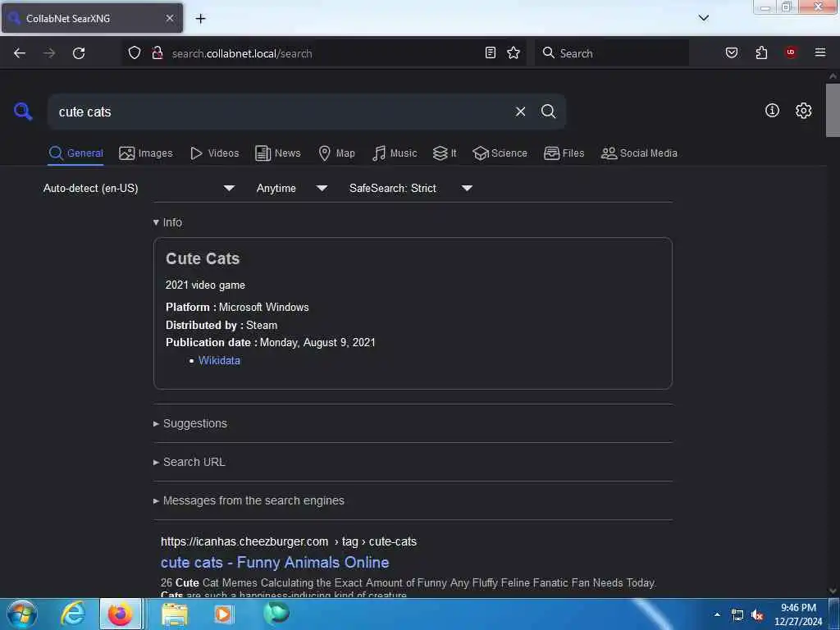Open Windows Explorer folder taskbar icon
The height and width of the screenshot is (630, 840).
point(175,615)
